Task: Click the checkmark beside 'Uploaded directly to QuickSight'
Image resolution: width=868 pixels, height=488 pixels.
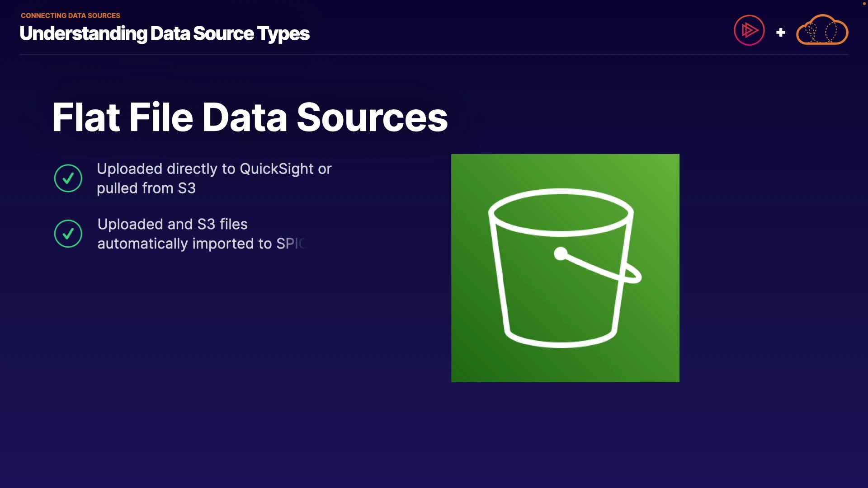Action: click(68, 178)
